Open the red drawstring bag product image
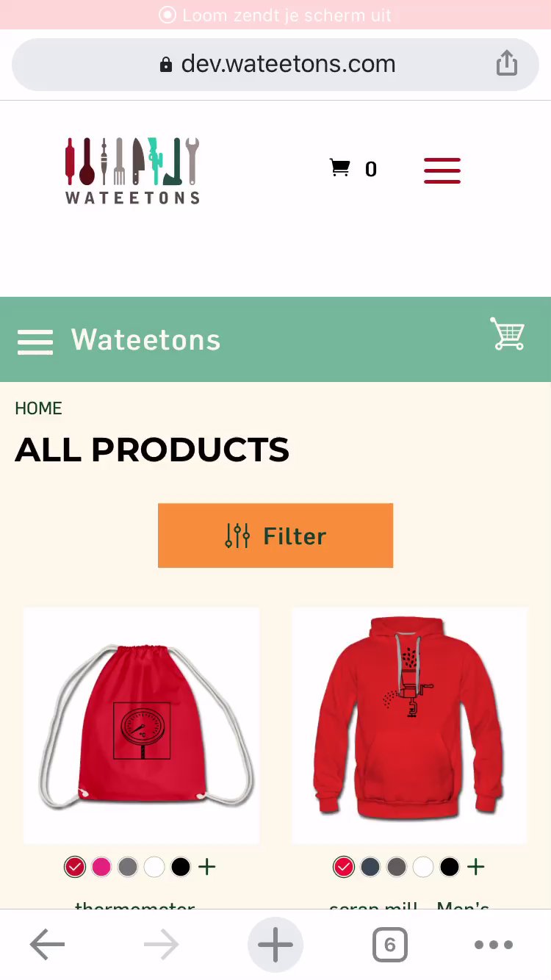 (x=141, y=725)
